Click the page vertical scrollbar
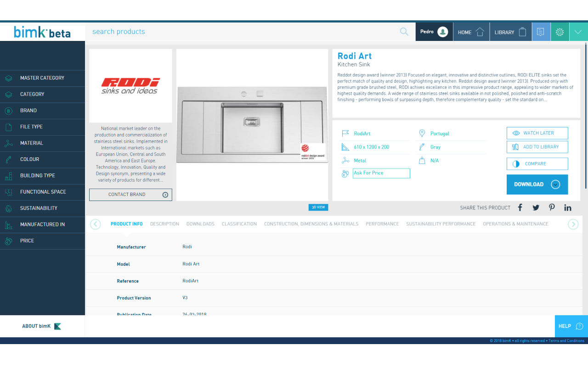The image size is (588, 368). tap(586, 115)
